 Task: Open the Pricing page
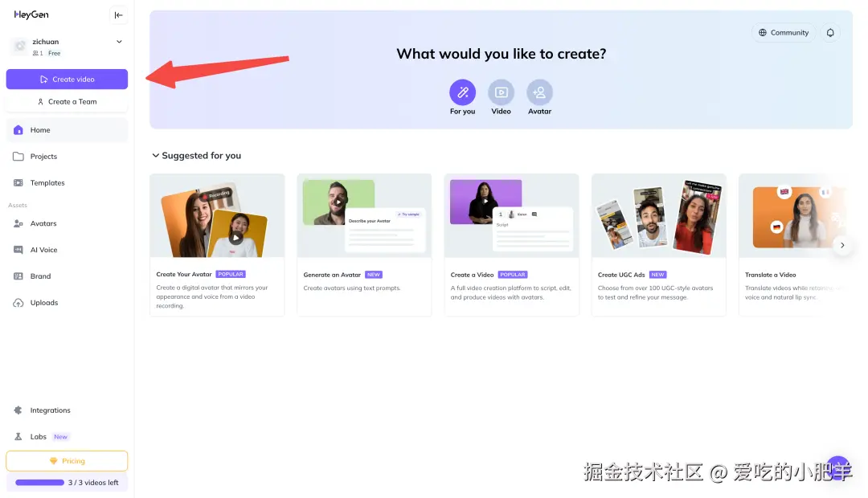coord(67,460)
